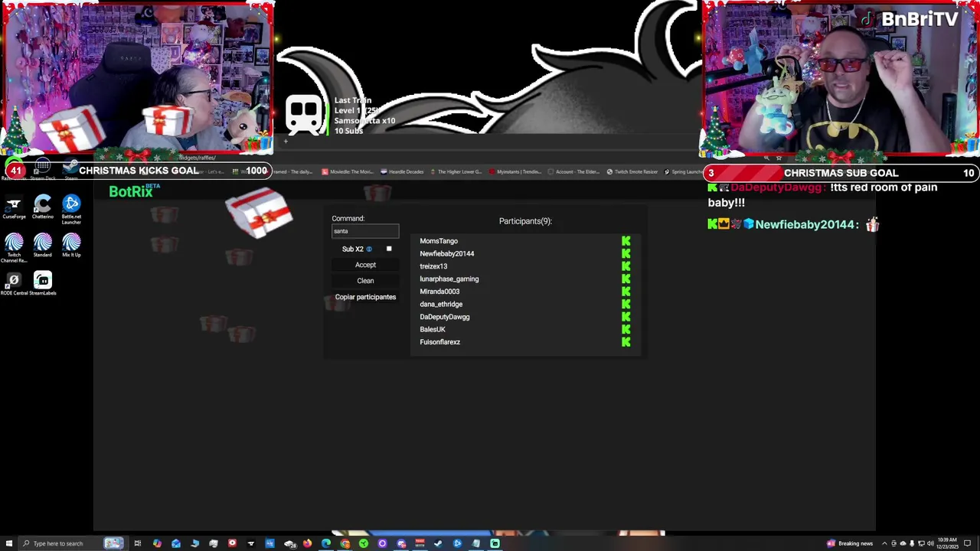Click the Copiar participantes button
The image size is (980, 551).
[365, 297]
